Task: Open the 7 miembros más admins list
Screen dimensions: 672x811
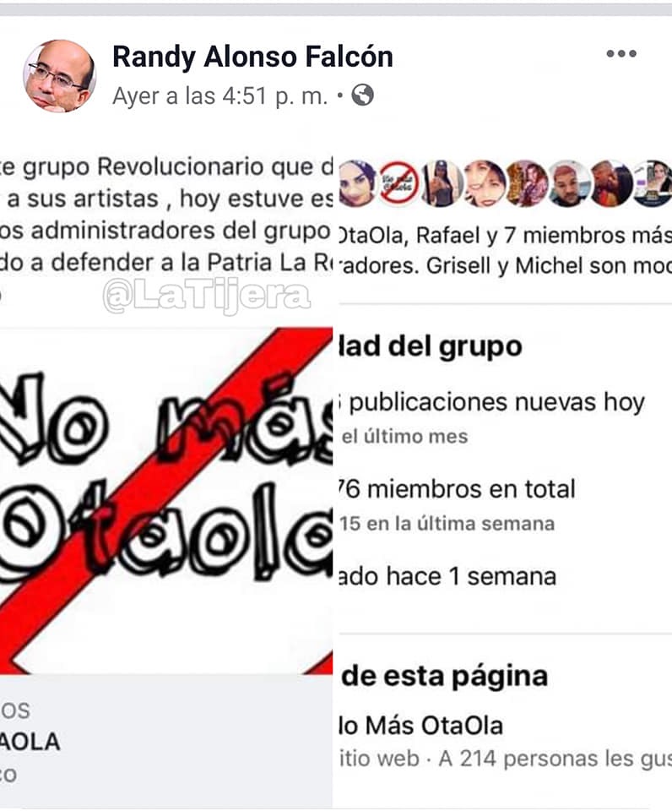Action: click(x=587, y=236)
